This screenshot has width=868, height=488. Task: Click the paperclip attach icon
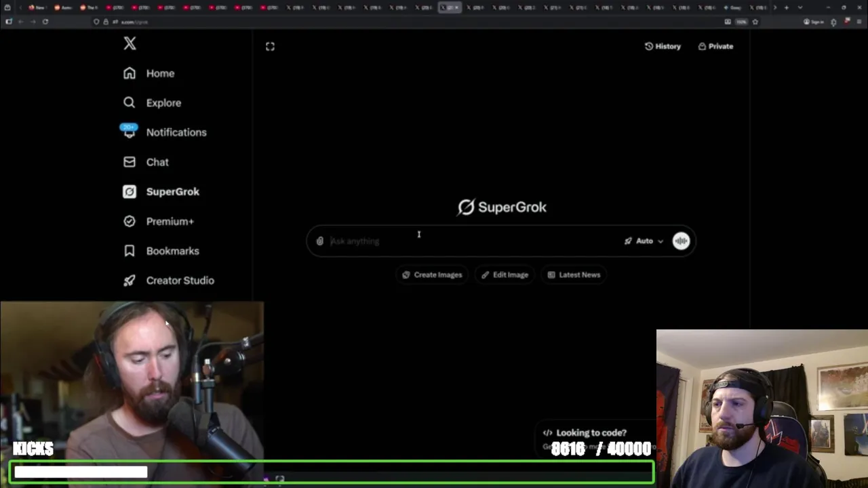[320, 241]
